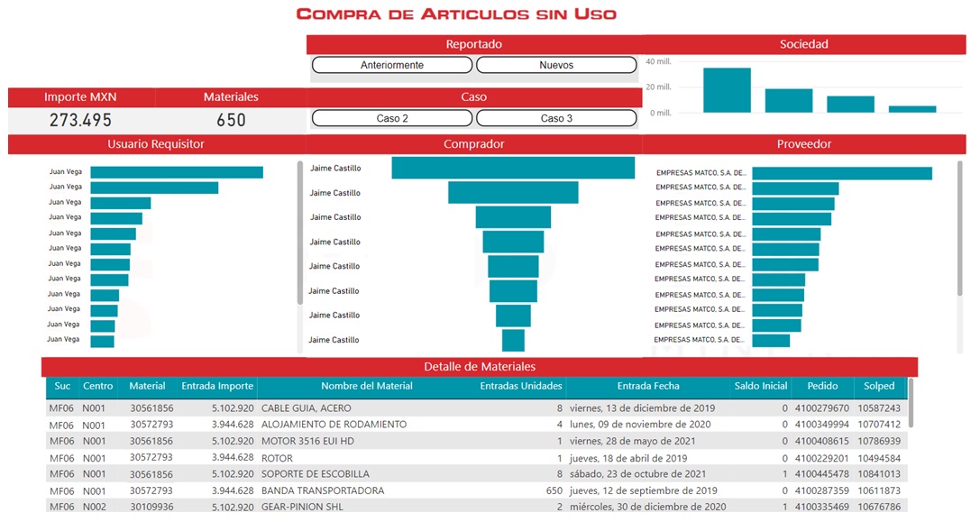This screenshot has height=522, width=980.
Task: Toggle the Nuevos filter under Reportado
Action: [555, 65]
